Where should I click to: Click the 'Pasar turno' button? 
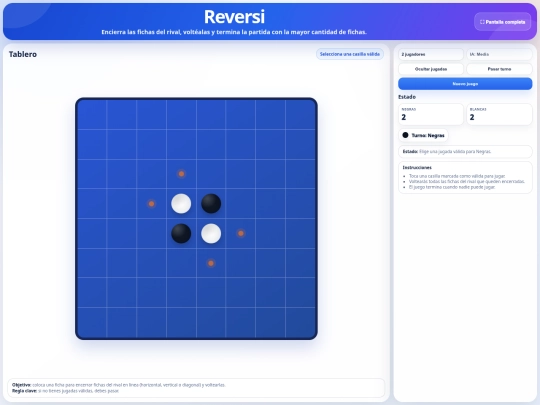(x=499, y=69)
